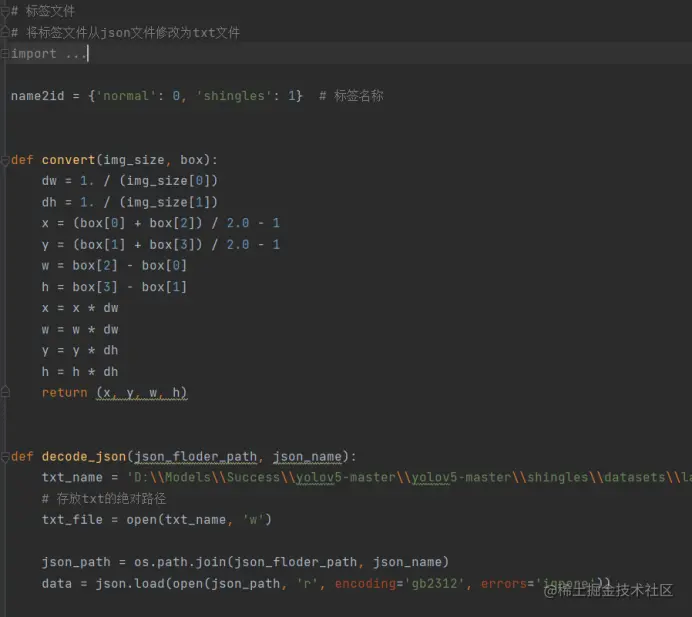692x617 pixels.
Task: Click the 'shingles' string key
Action: point(234,96)
